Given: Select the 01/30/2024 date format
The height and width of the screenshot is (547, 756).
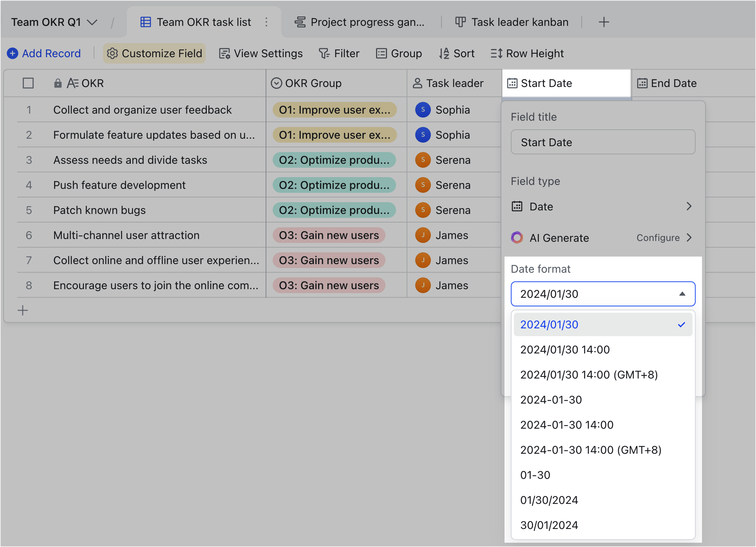Looking at the screenshot, I should (x=603, y=500).
